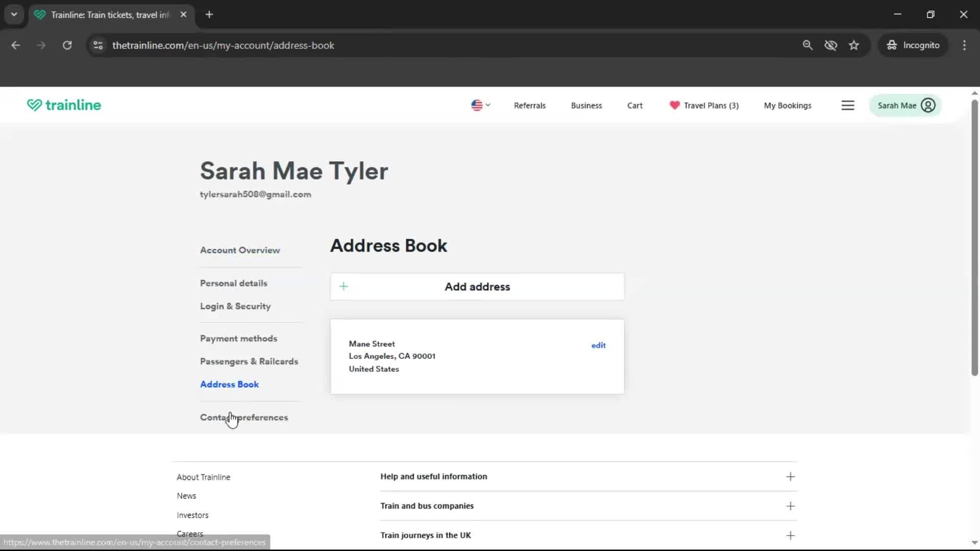980x551 pixels.
Task: Go to Personal details in sidebar
Action: (233, 283)
